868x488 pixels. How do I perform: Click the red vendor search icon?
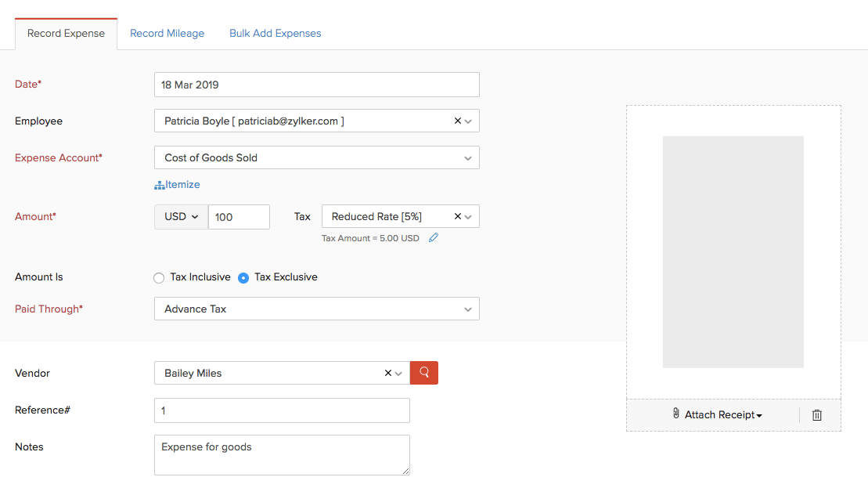pos(424,373)
